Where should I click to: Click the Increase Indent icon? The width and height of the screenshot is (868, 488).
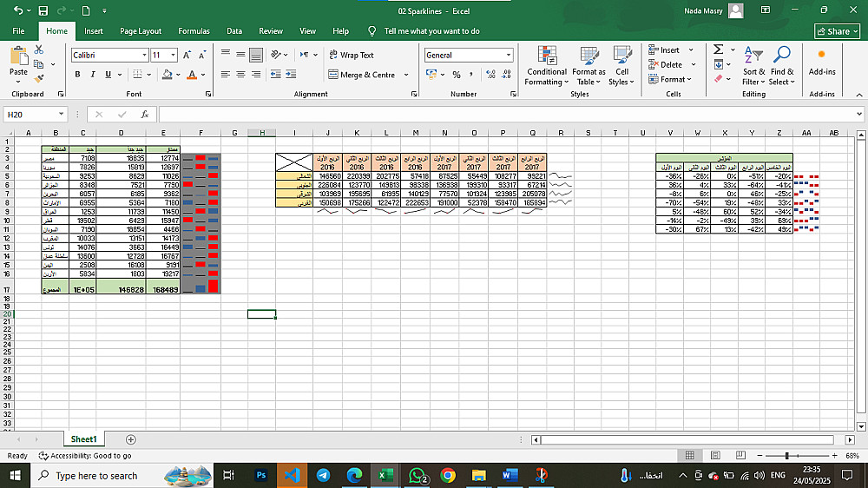tap(291, 74)
